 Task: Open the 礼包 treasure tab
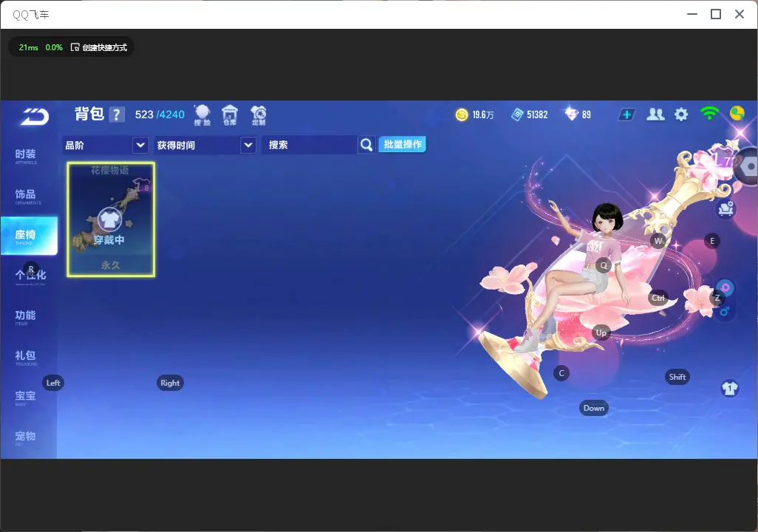pyautogui.click(x=26, y=357)
